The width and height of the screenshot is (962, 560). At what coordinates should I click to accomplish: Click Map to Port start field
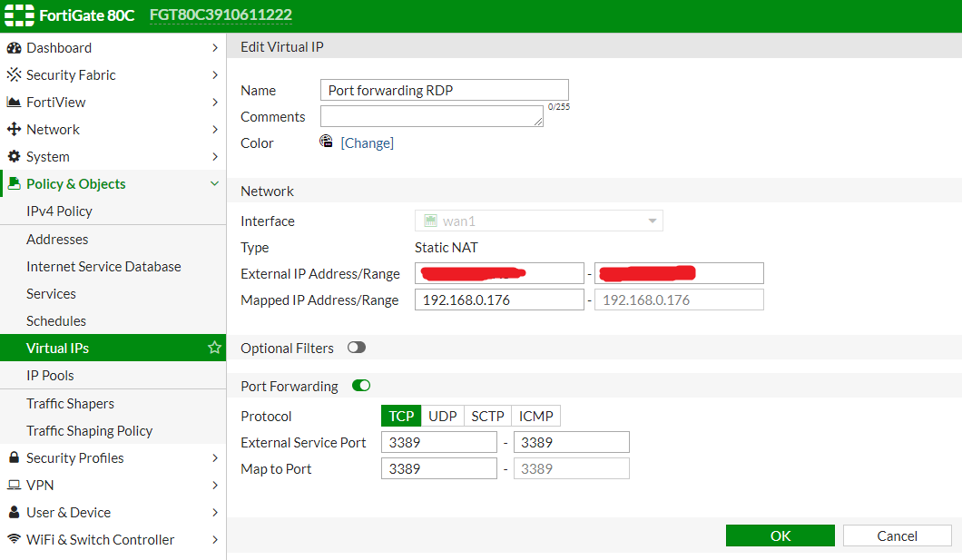click(x=438, y=468)
